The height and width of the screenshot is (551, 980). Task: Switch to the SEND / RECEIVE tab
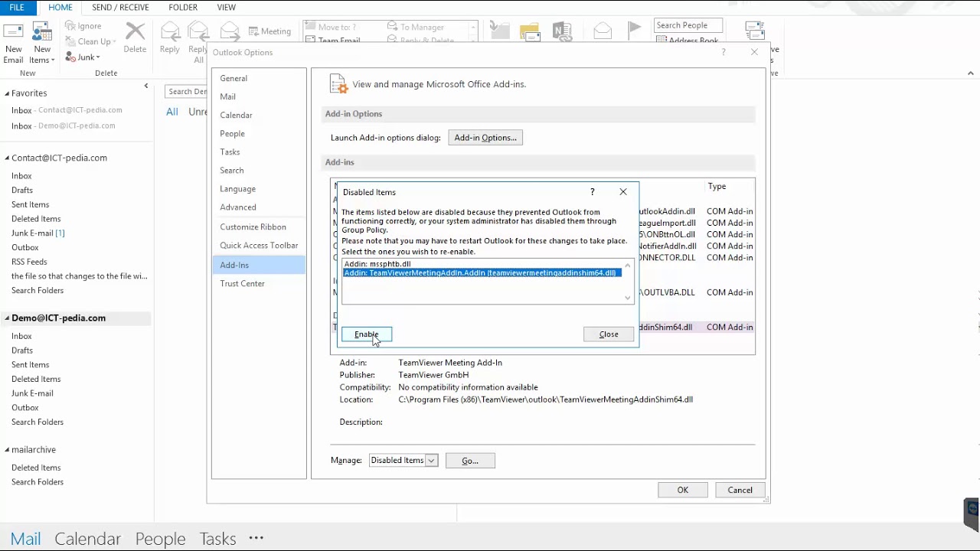(x=120, y=8)
